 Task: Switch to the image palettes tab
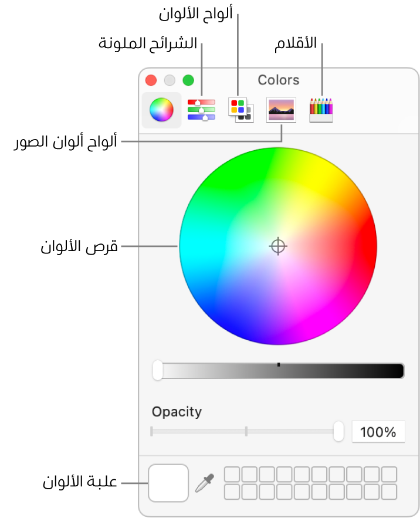point(281,110)
